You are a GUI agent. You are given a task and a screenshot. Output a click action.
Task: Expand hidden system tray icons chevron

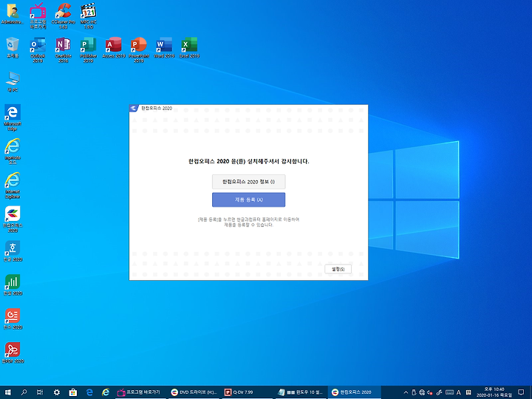point(406,392)
